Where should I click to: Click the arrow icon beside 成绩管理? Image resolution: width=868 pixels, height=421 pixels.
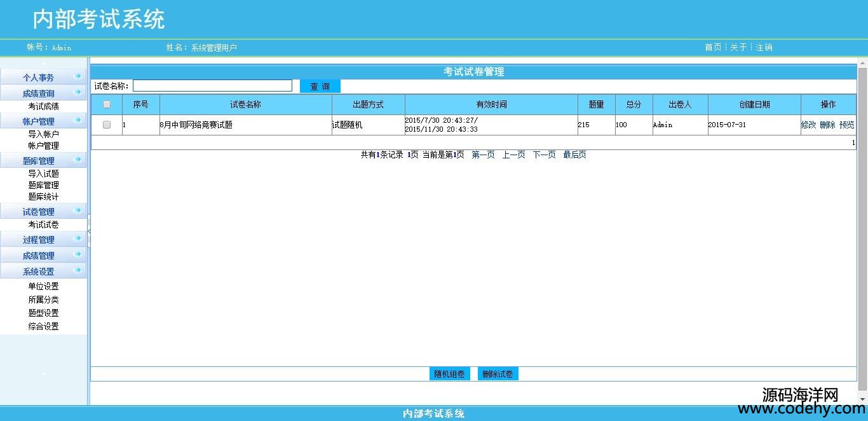pyautogui.click(x=78, y=254)
